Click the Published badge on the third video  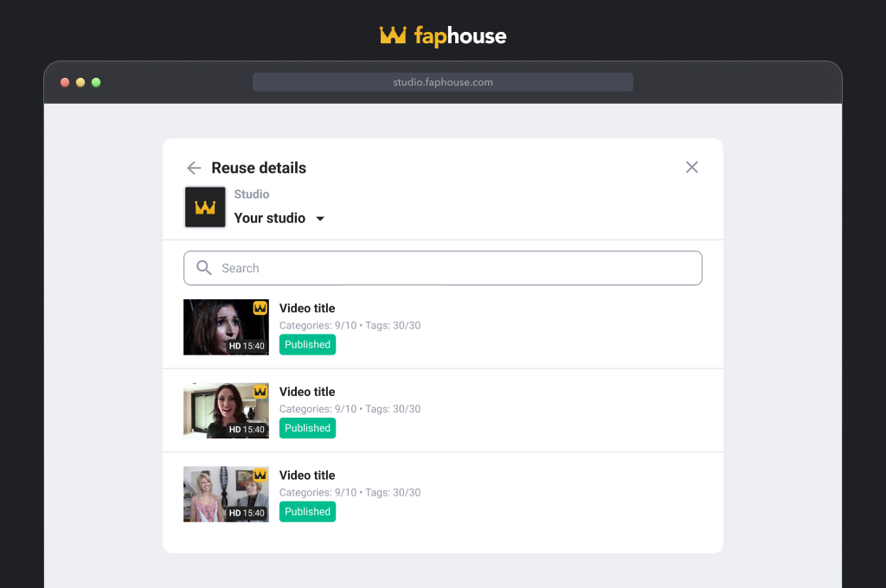307,512
